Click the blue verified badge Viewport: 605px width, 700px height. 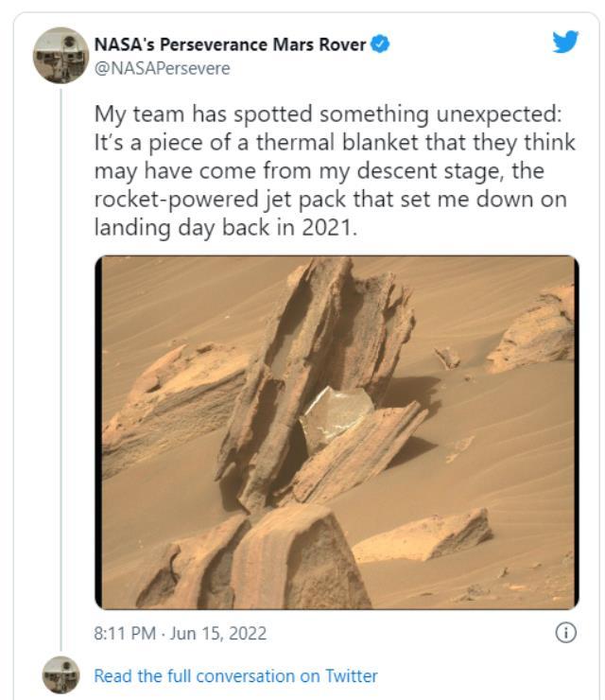click(x=380, y=45)
